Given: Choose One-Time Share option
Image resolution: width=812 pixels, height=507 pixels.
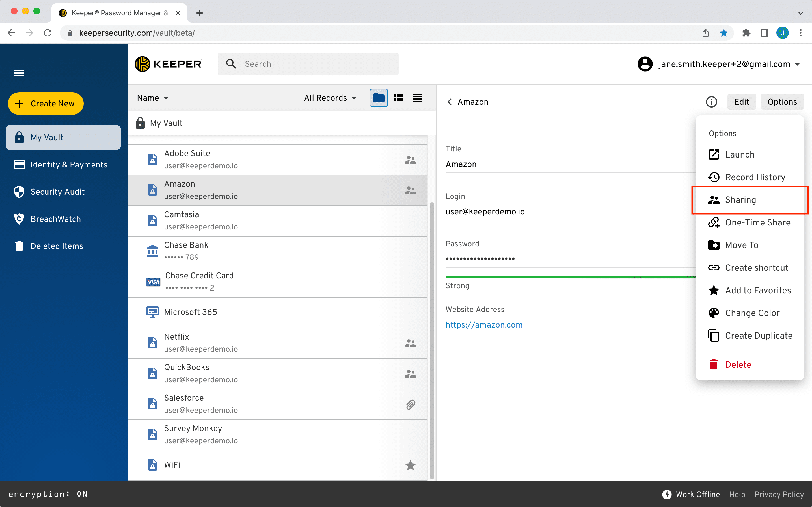Looking at the screenshot, I should [749, 222].
